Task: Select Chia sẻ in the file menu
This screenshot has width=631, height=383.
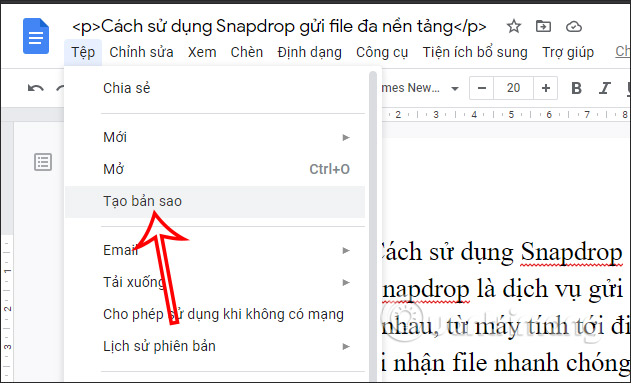Action: pos(215,88)
